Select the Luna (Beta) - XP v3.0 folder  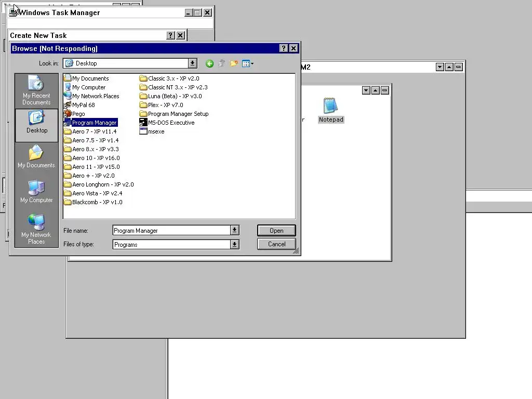click(170, 96)
